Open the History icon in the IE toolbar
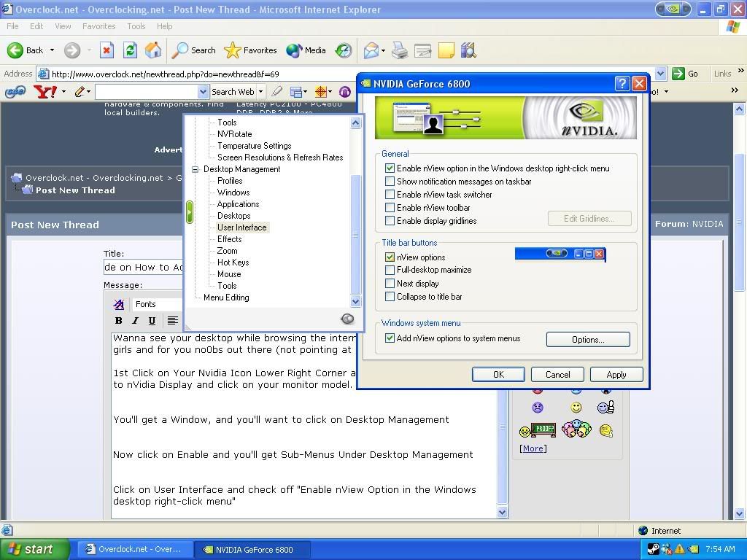The height and width of the screenshot is (560, 747). (344, 50)
